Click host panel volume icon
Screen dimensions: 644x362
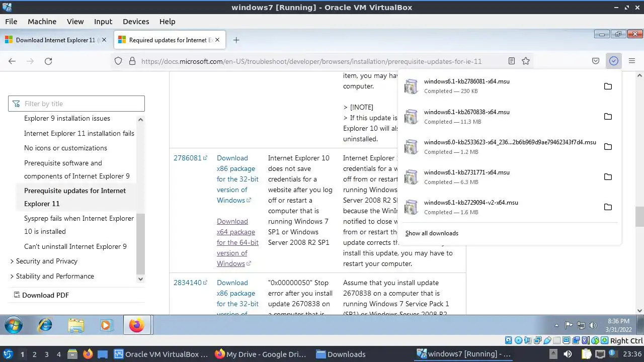pos(568,354)
